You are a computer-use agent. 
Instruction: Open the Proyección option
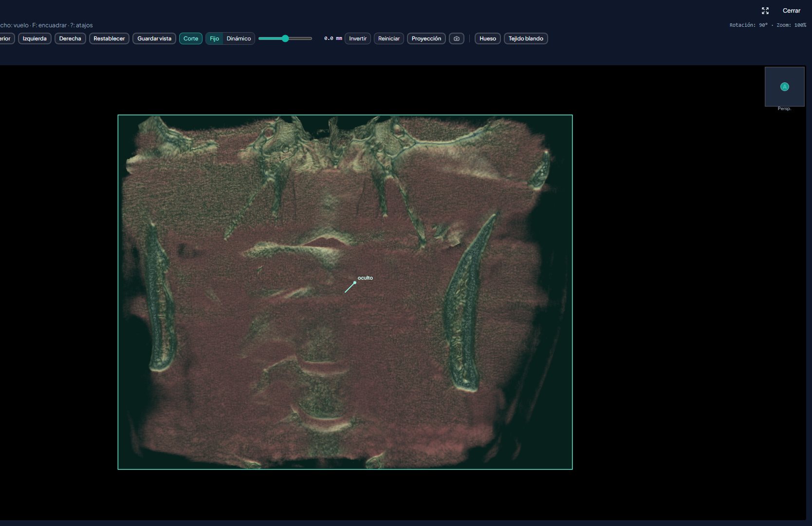coord(426,38)
